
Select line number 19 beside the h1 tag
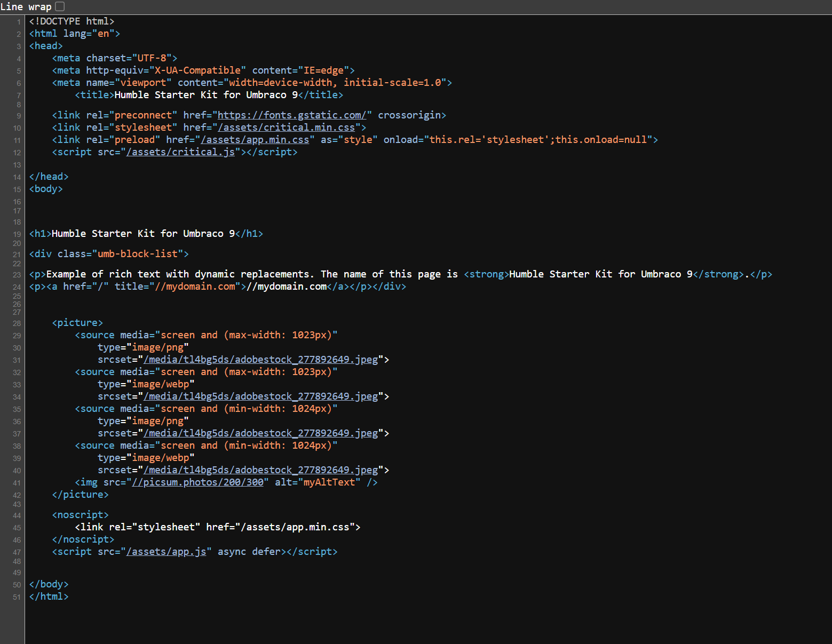pos(17,233)
